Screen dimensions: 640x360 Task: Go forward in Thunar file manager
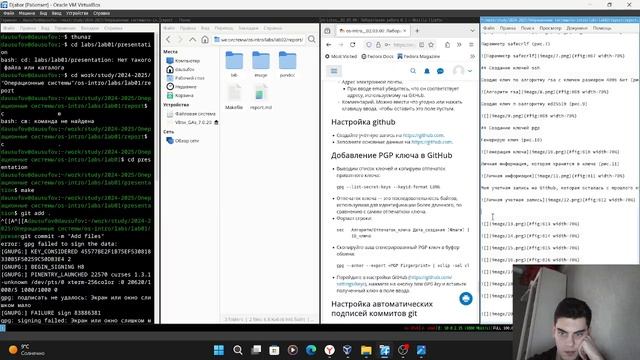180,40
